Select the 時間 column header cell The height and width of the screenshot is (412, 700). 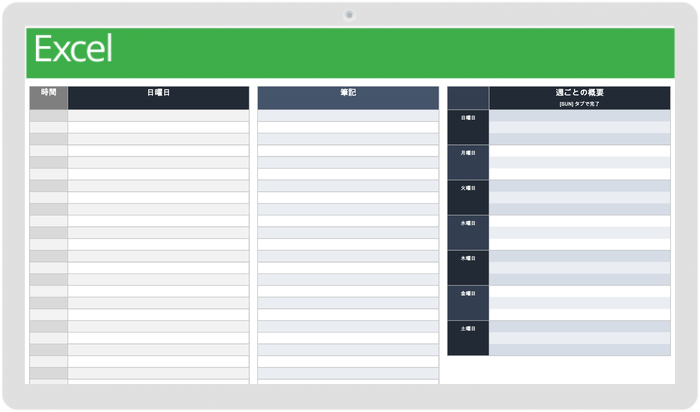tap(49, 98)
